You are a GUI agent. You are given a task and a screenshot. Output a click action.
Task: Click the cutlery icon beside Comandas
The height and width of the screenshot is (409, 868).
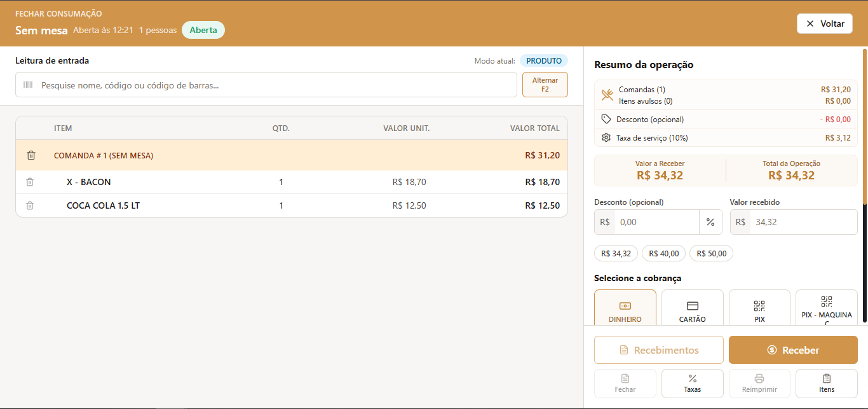tap(607, 95)
